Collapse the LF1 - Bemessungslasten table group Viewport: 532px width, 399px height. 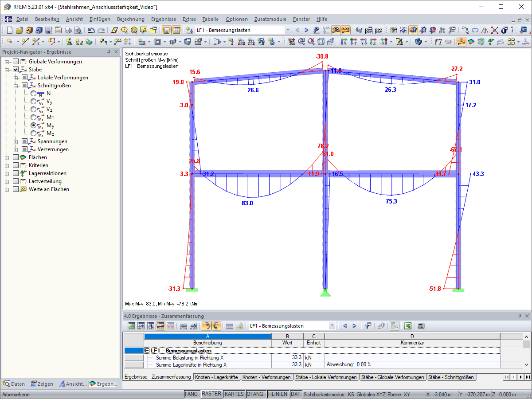[x=148, y=351]
